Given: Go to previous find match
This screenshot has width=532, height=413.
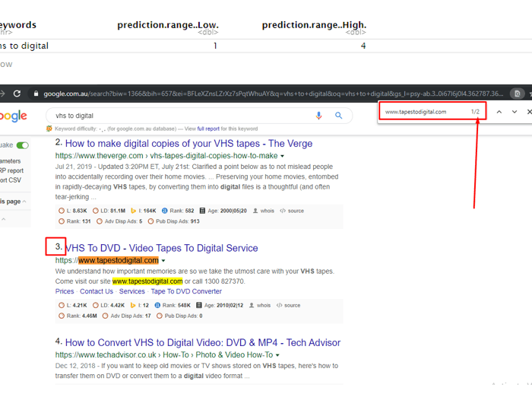Looking at the screenshot, I should 499,112.
